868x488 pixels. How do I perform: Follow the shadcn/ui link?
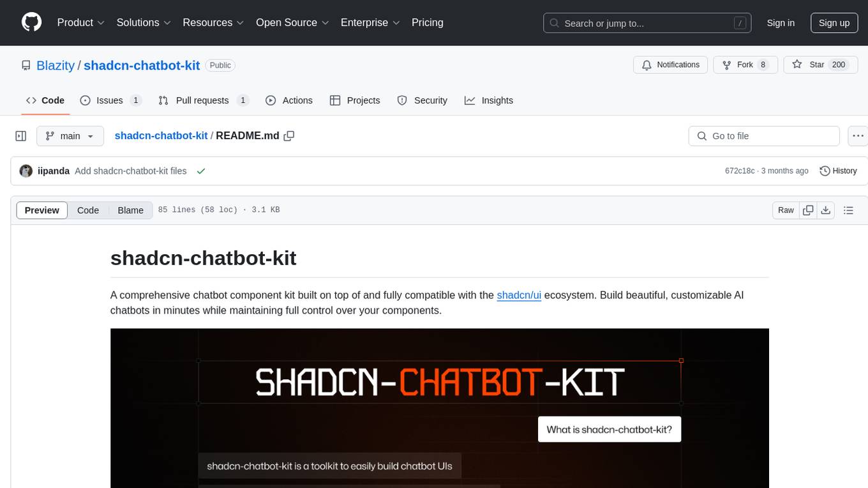[519, 295]
